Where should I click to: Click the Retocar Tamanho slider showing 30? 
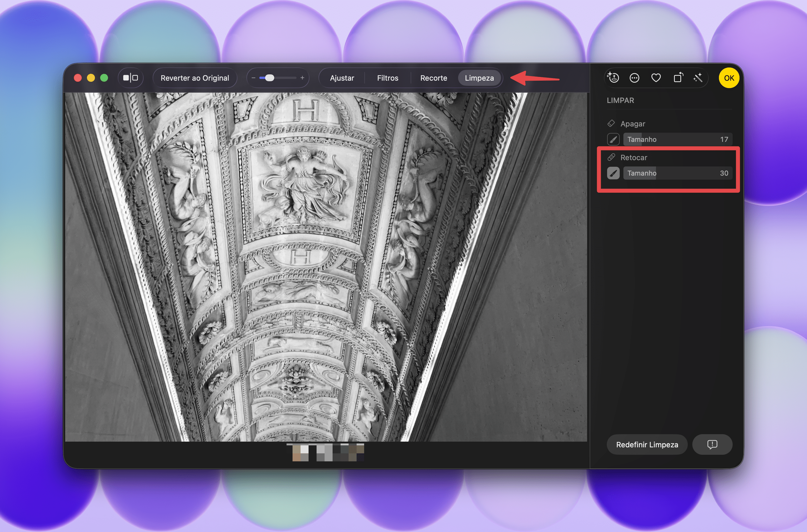coord(678,173)
